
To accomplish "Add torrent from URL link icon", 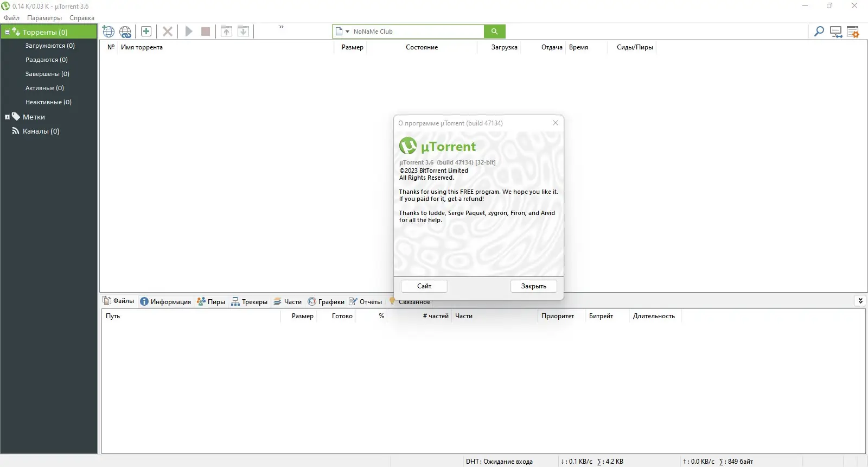I will 125,31.
